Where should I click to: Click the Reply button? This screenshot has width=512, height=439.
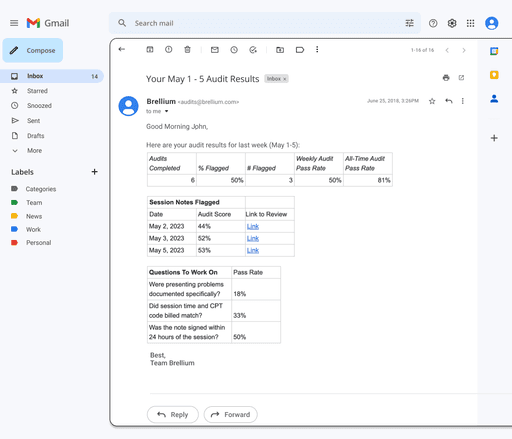tap(173, 415)
